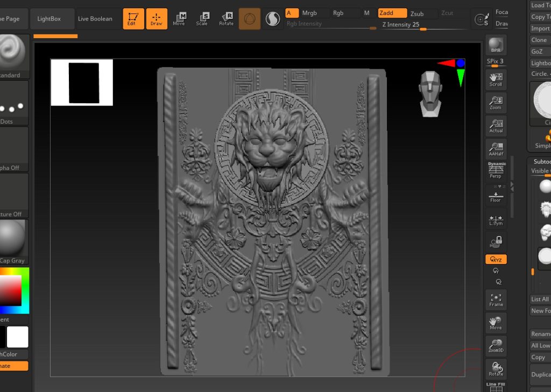Viewport: 551px width, 392px height.
Task: Enable the M material channel
Action: point(367,13)
